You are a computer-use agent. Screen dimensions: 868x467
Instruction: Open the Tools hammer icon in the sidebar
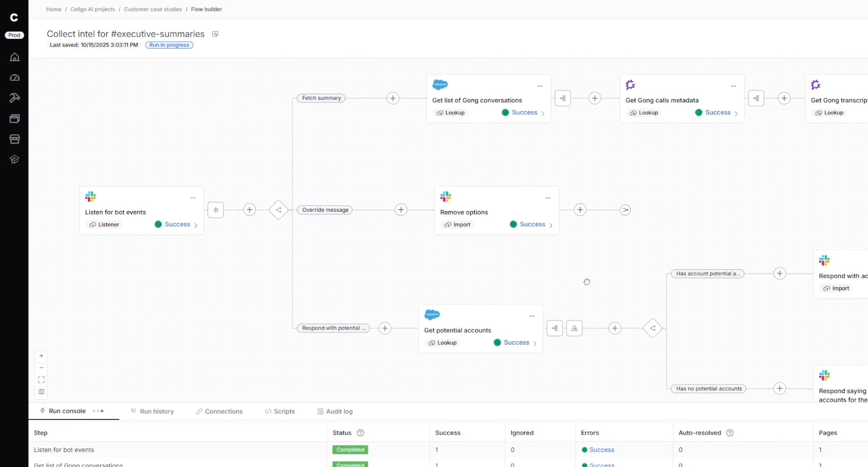coord(14,97)
